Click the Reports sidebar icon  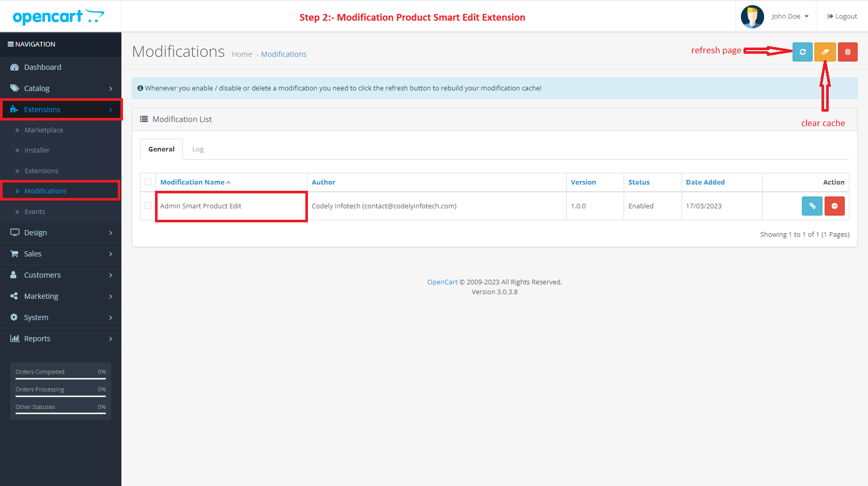tap(14, 338)
